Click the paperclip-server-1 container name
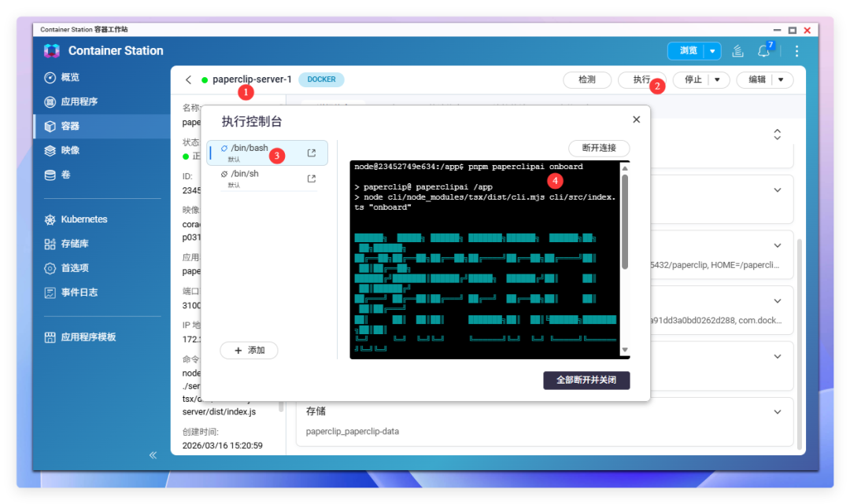850x504 pixels. 252,79
